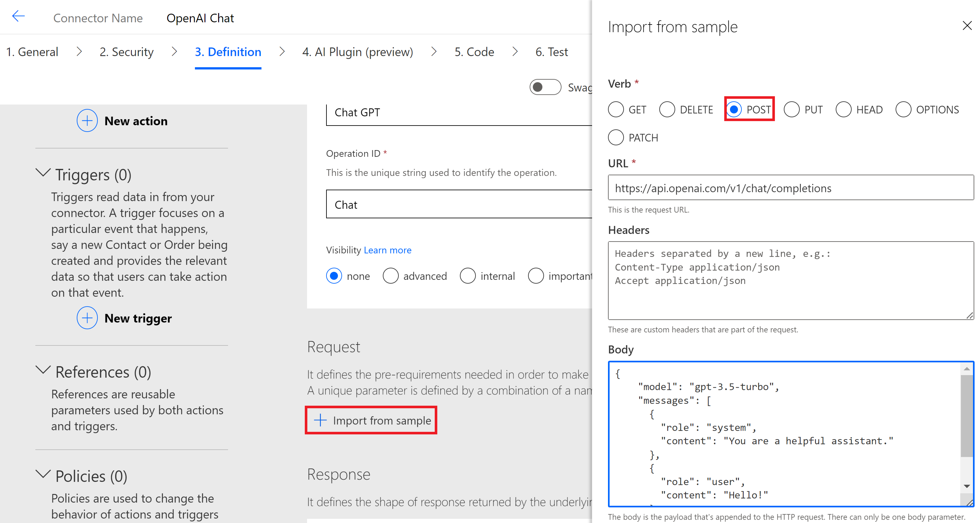Screen dimensions: 980x523
Task: Click the New action plus icon
Action: coord(87,121)
